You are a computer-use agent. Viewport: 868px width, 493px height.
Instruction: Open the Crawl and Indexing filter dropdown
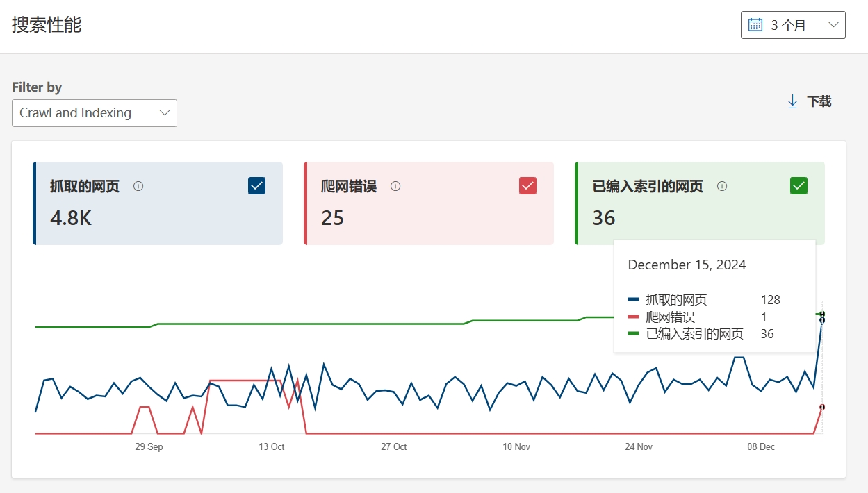click(95, 113)
